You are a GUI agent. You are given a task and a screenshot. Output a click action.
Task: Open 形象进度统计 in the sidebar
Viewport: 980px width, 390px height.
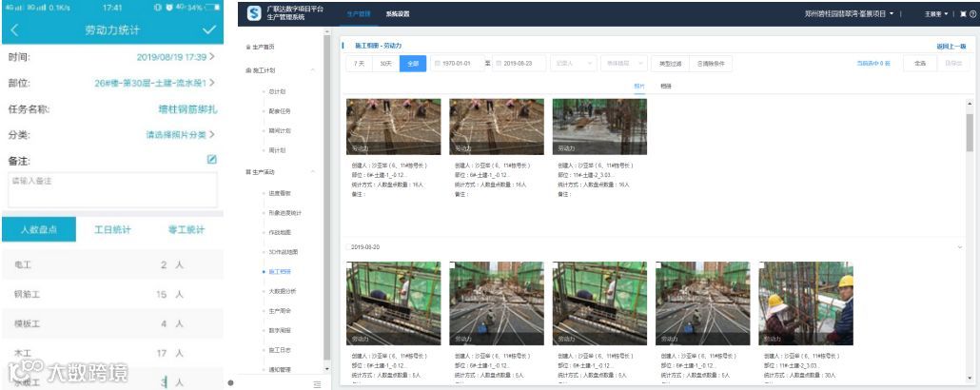285,213
